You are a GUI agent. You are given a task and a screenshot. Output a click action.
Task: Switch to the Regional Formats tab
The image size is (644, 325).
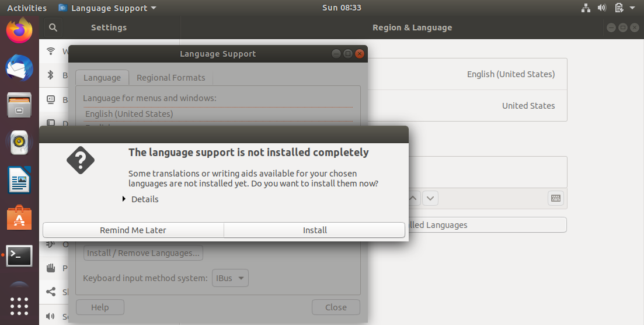pyautogui.click(x=170, y=78)
